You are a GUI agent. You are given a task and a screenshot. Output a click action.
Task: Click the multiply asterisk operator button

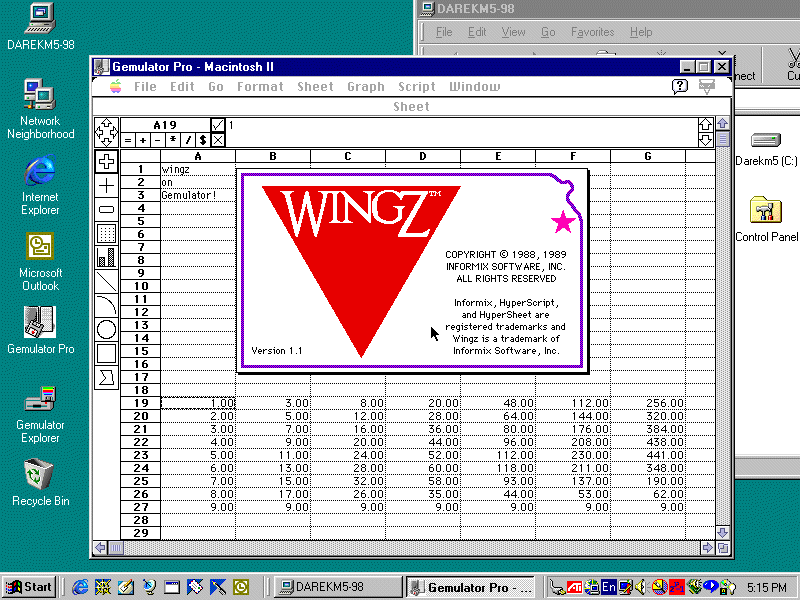[173, 140]
